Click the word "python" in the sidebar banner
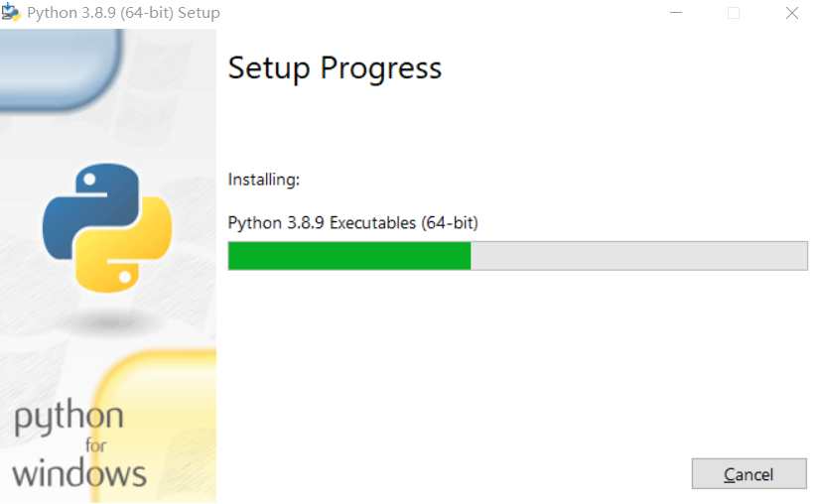820x504 pixels. [x=68, y=418]
